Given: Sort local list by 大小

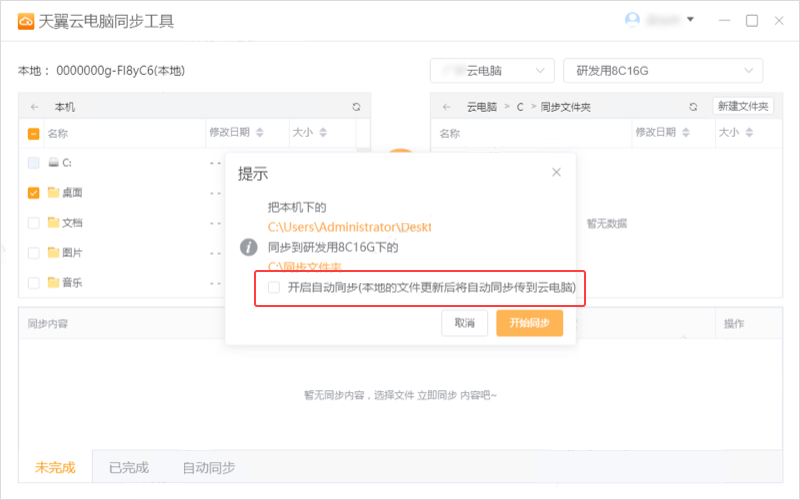Looking at the screenshot, I should pyautogui.click(x=323, y=133).
